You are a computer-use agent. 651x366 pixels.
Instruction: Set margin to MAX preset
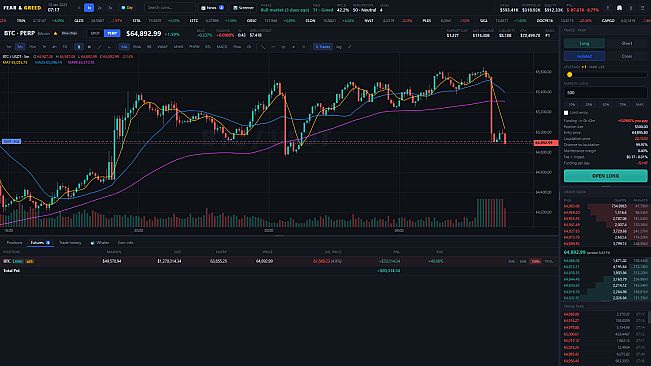click(639, 105)
